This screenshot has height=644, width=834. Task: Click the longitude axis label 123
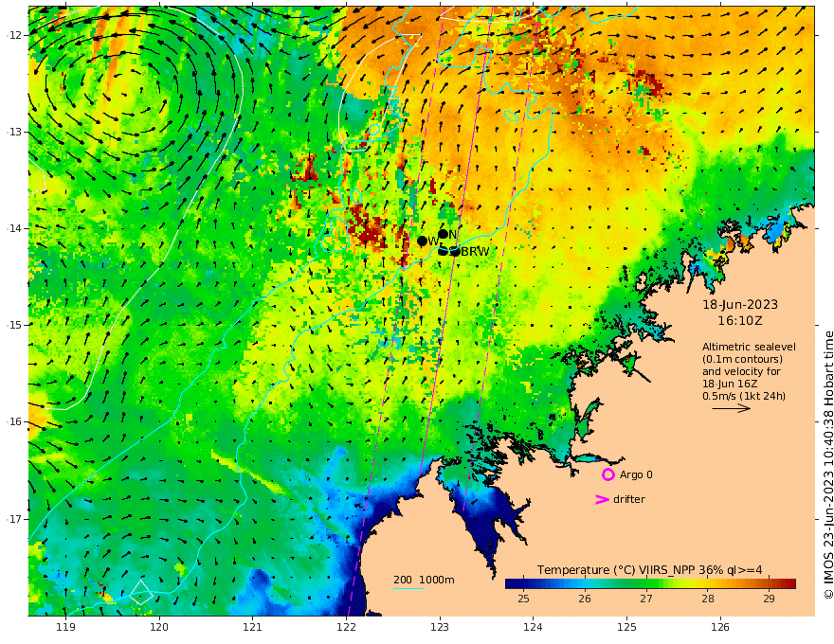[x=440, y=628]
